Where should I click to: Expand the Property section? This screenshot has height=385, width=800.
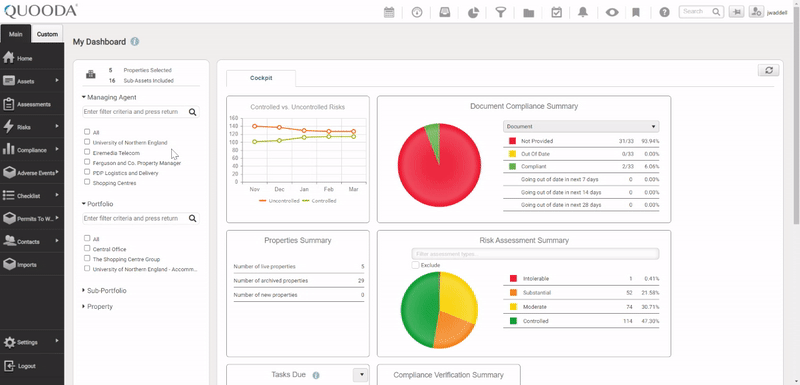pyautogui.click(x=97, y=306)
